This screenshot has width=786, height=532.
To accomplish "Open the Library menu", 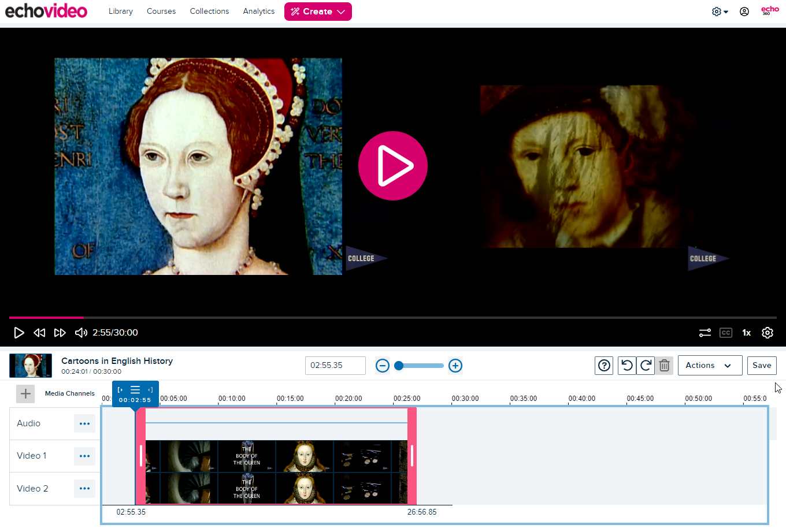I will click(x=121, y=11).
